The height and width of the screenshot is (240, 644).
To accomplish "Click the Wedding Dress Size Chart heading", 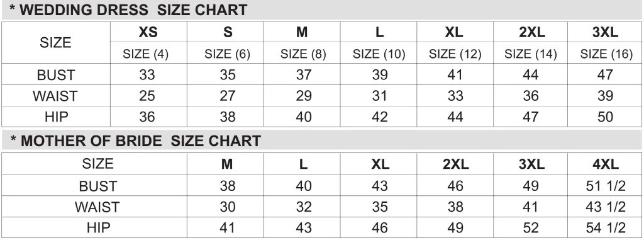I will coord(128,10).
